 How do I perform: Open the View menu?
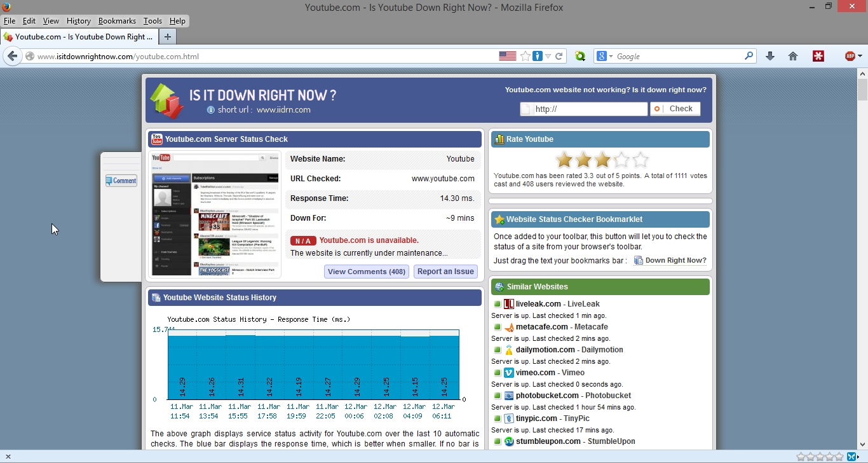51,21
